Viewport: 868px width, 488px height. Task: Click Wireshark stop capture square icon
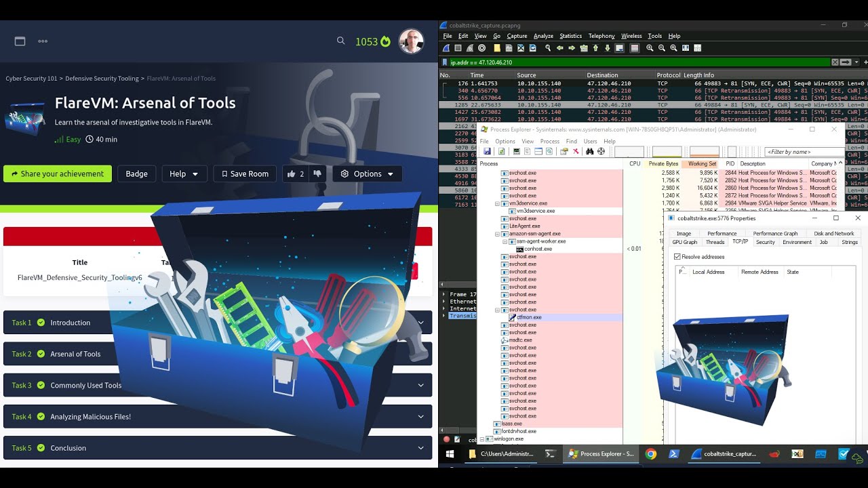coord(458,48)
